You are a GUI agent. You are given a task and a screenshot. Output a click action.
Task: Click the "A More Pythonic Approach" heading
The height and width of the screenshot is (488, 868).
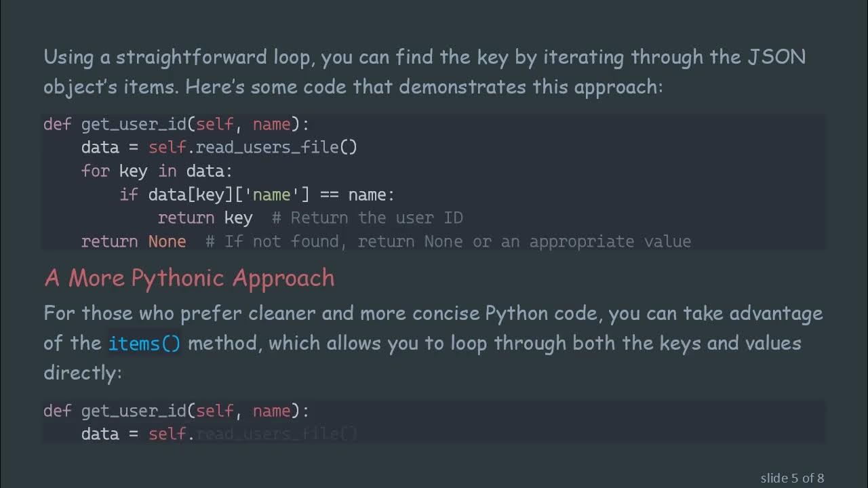(189, 278)
